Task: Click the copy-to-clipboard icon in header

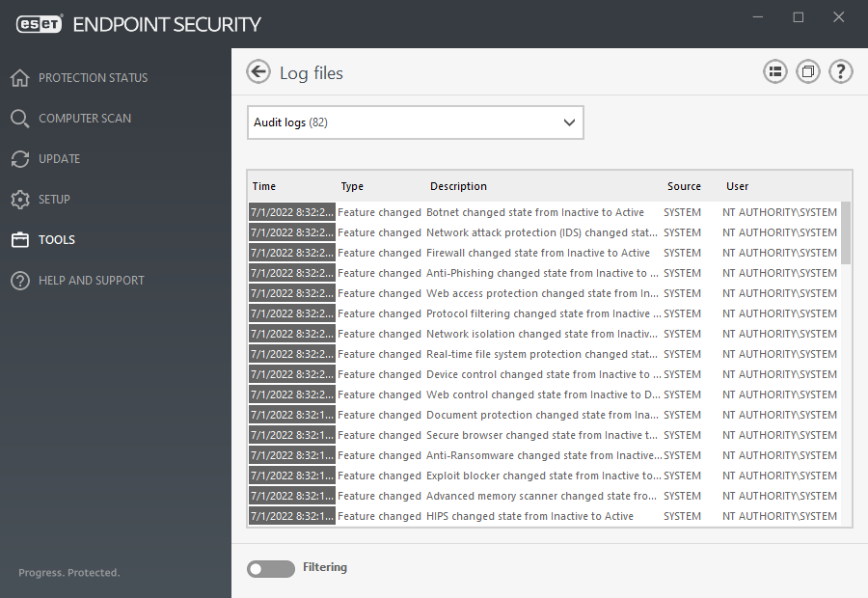Action: (807, 70)
